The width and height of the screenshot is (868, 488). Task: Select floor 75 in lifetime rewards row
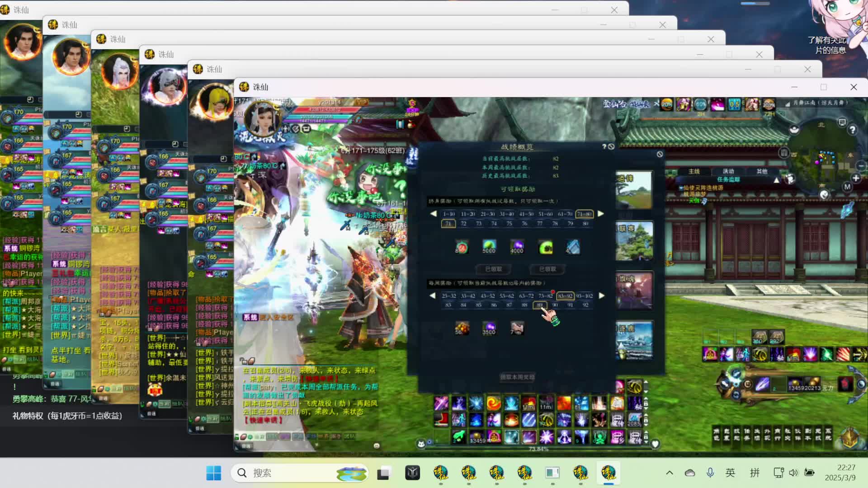tap(509, 224)
